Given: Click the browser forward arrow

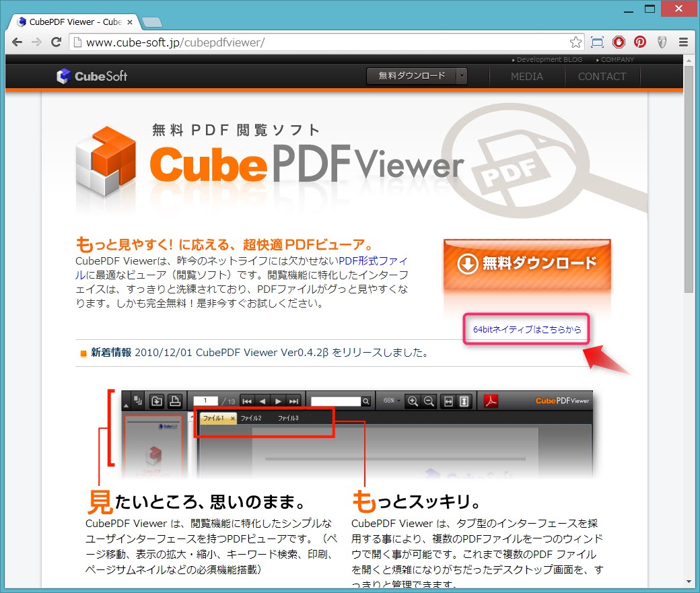Looking at the screenshot, I should (36, 42).
